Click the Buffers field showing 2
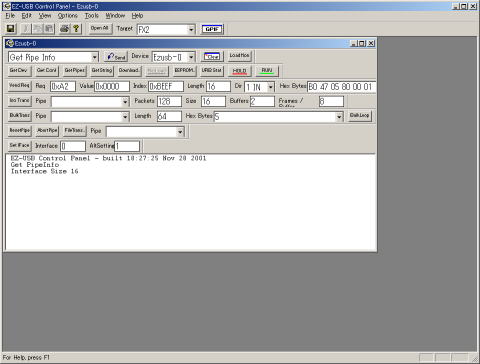This screenshot has width=480, height=364. click(262, 101)
